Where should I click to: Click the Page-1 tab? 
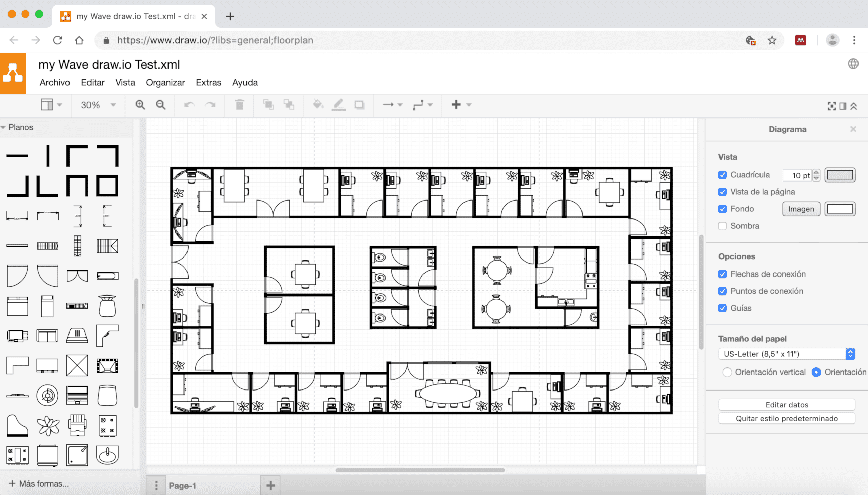[x=182, y=486]
